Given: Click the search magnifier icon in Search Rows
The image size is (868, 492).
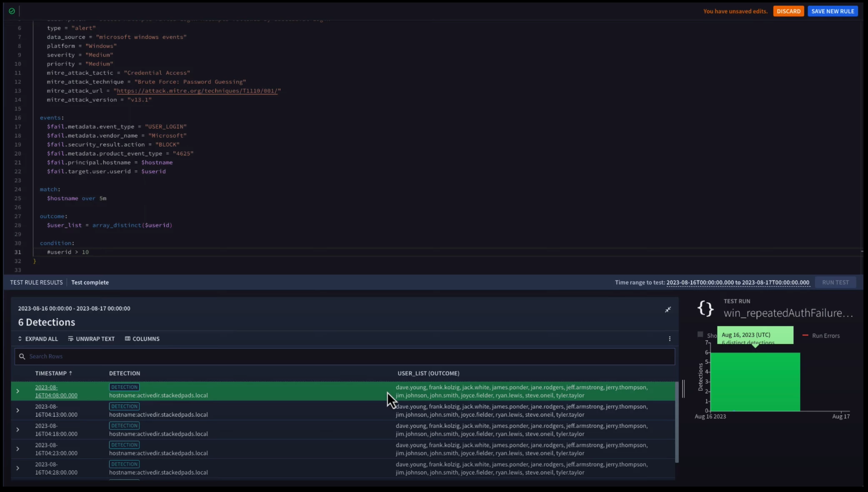Looking at the screenshot, I should pos(22,356).
